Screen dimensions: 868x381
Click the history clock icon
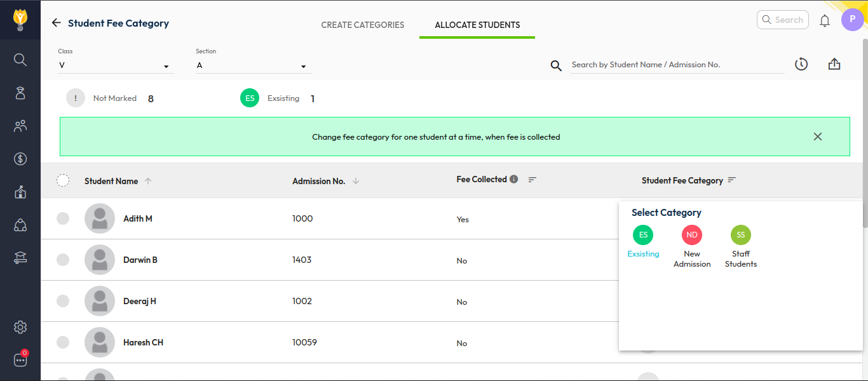(x=801, y=64)
